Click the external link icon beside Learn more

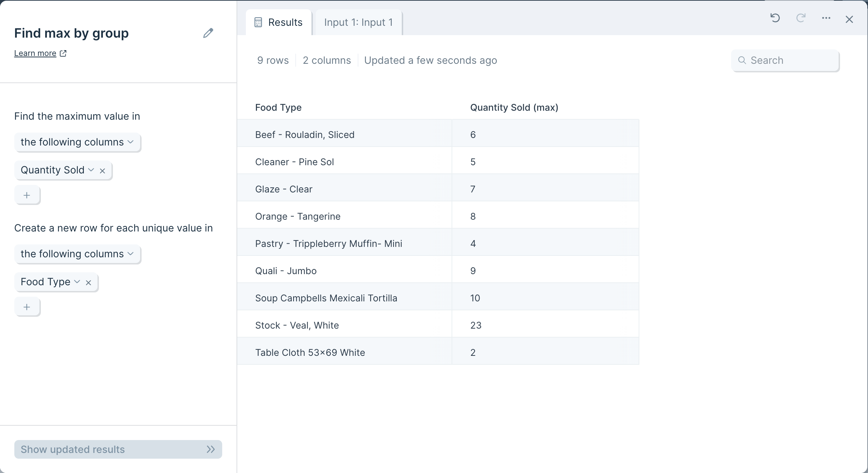click(63, 53)
